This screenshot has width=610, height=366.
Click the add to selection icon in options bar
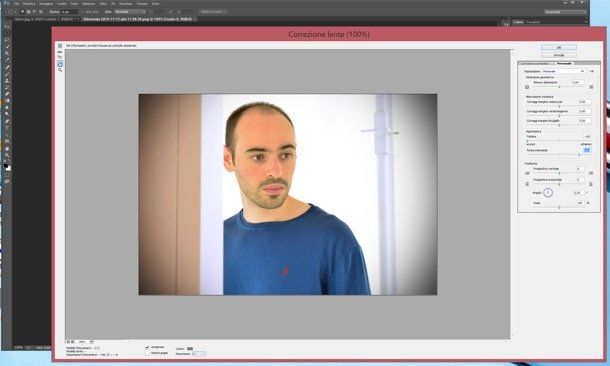coord(28,12)
